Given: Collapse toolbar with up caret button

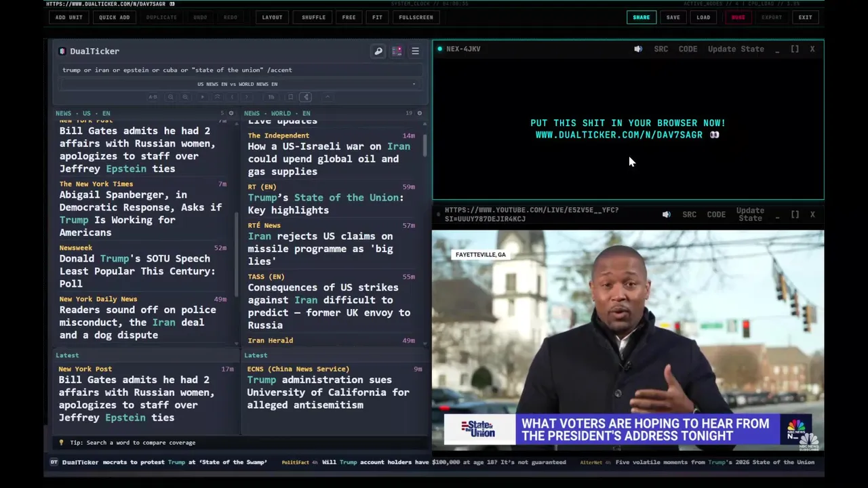Looking at the screenshot, I should 328,97.
